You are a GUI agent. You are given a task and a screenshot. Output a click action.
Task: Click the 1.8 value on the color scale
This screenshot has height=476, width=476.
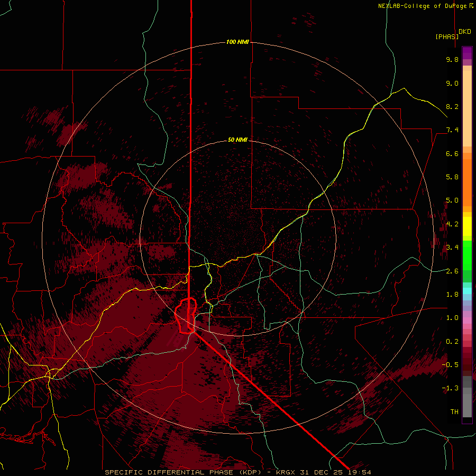click(x=452, y=295)
